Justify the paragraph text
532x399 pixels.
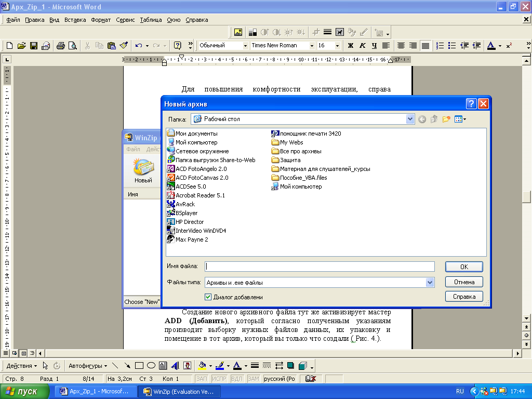tap(425, 46)
